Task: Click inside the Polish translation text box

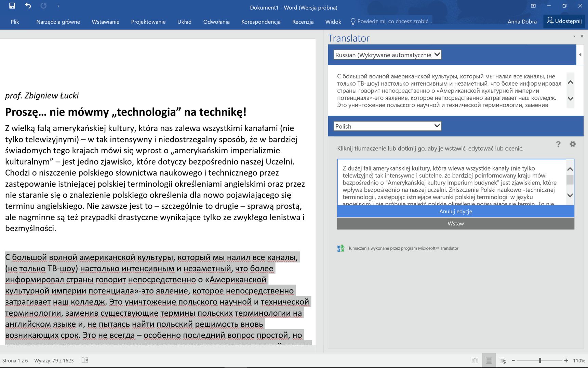Action: click(451, 182)
